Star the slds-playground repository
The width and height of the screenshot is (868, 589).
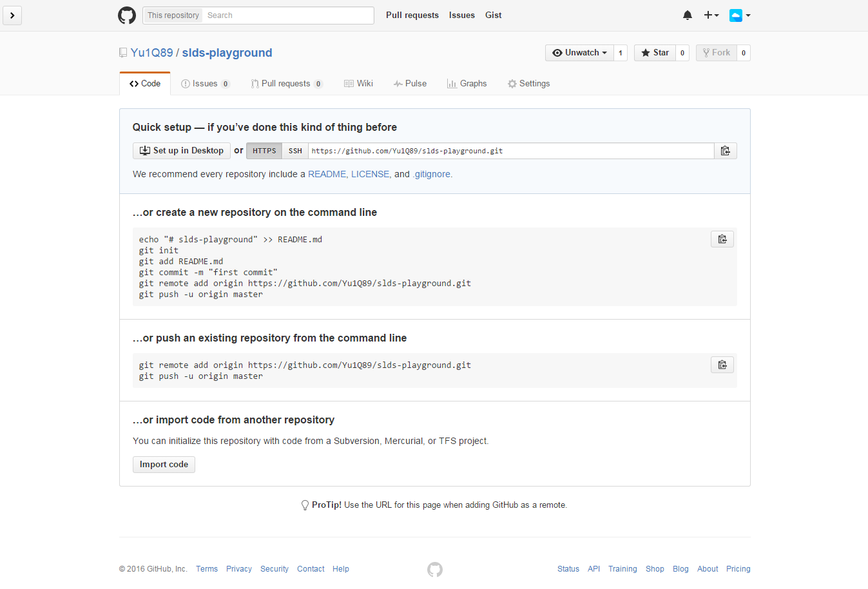click(x=655, y=53)
